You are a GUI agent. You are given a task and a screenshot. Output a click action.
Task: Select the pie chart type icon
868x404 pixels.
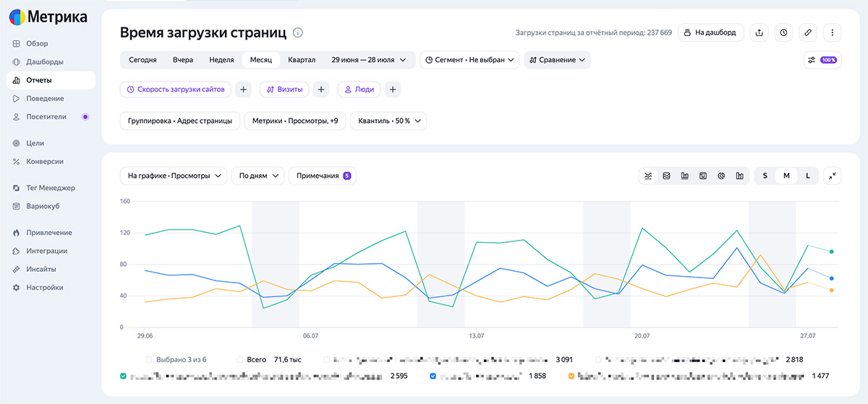click(x=721, y=176)
